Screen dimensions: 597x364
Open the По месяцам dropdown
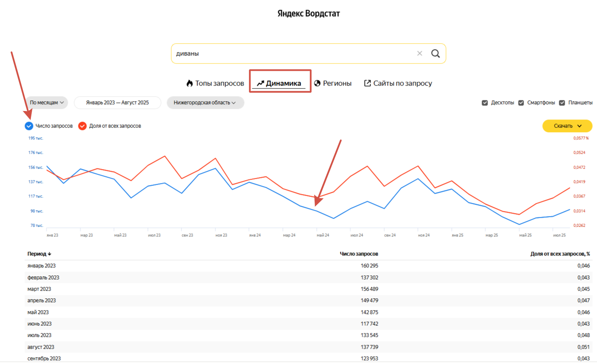coord(46,103)
